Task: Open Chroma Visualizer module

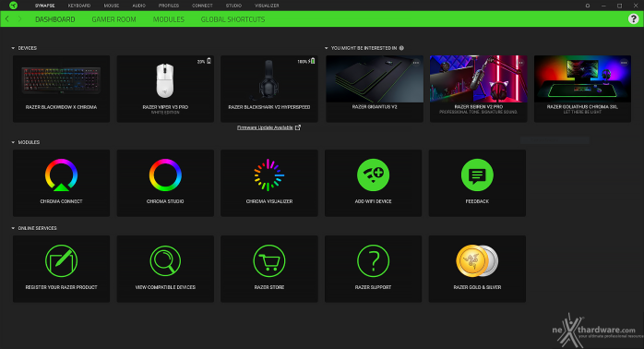Action: coord(269,183)
